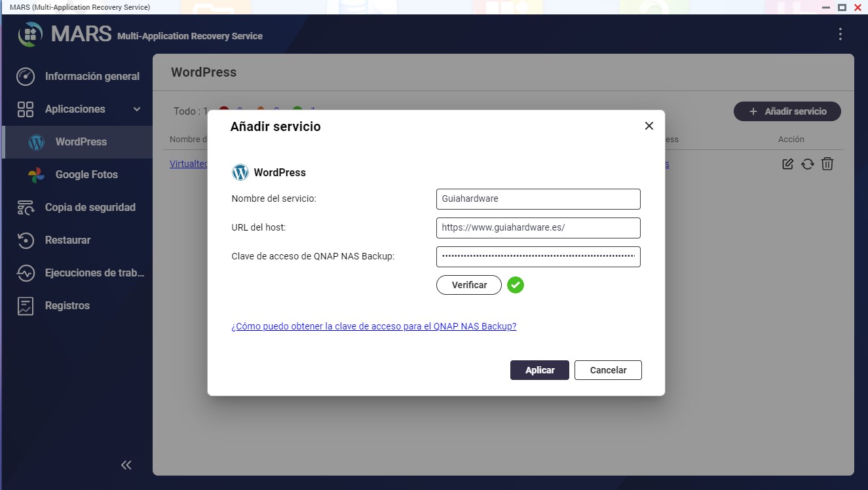Click the Aplicaciones grid icon

click(26, 109)
